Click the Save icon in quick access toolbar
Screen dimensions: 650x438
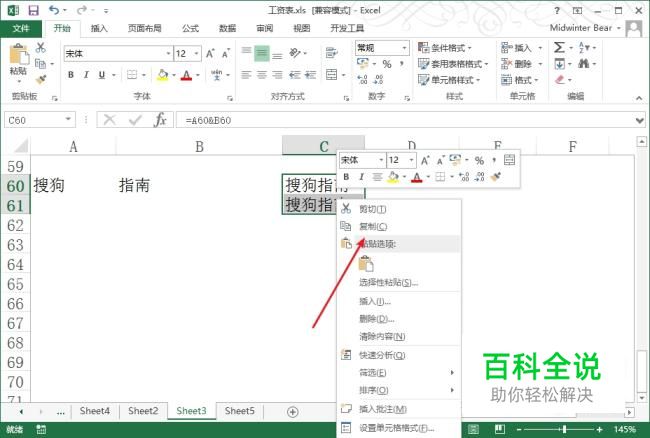33,10
